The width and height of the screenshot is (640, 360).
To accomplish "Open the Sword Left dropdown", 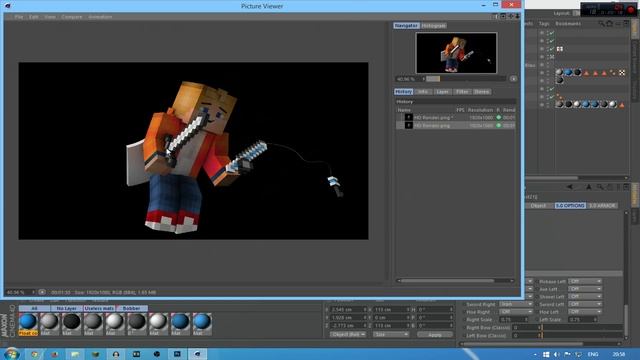I will pos(584,304).
